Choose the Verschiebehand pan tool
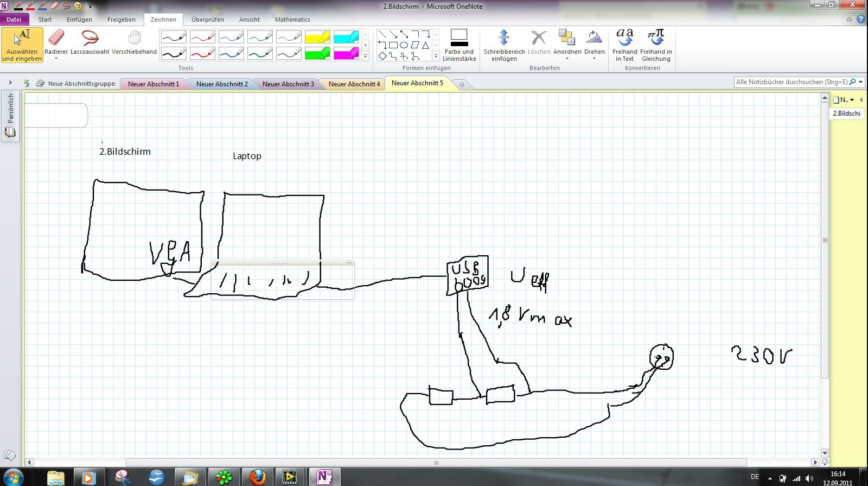This screenshot has width=868, height=486. click(134, 42)
